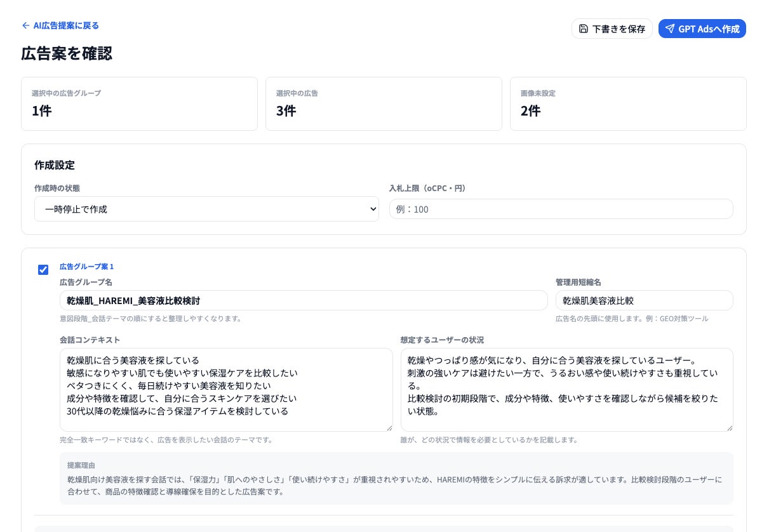
Task: Click the 広告案を確認 page title
Action: pos(67,53)
